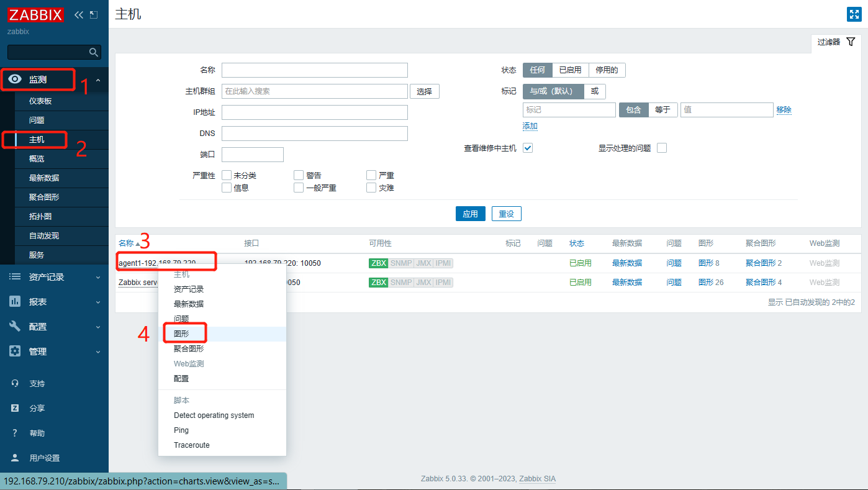Select 等于 tag operator

(663, 110)
